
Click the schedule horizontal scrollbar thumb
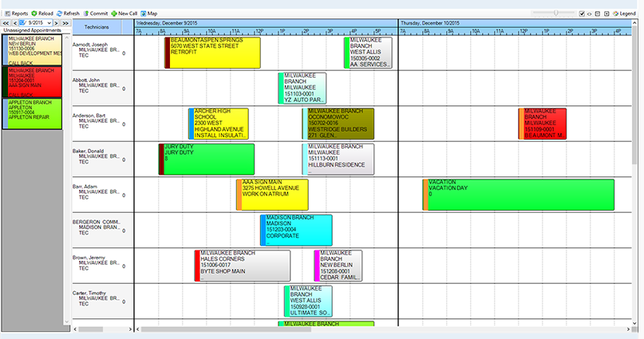(x=226, y=329)
